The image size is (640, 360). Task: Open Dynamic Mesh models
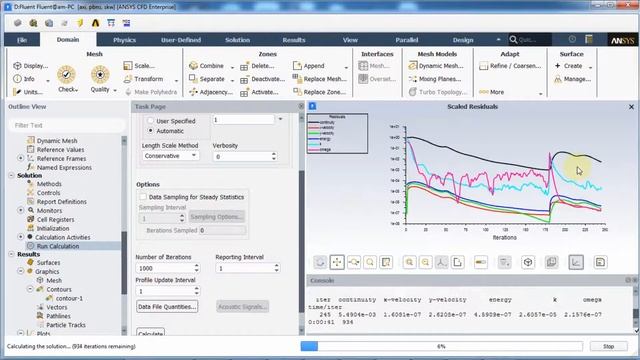436,66
